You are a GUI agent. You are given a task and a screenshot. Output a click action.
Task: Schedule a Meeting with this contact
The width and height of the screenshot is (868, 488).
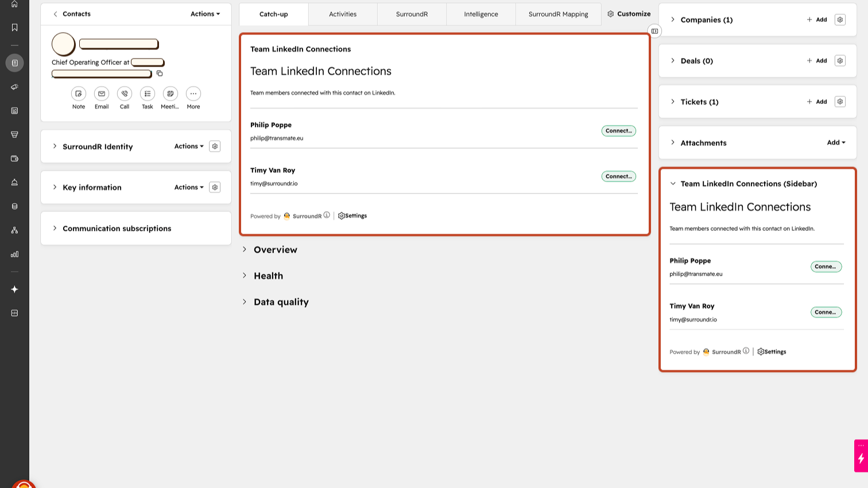click(x=170, y=94)
